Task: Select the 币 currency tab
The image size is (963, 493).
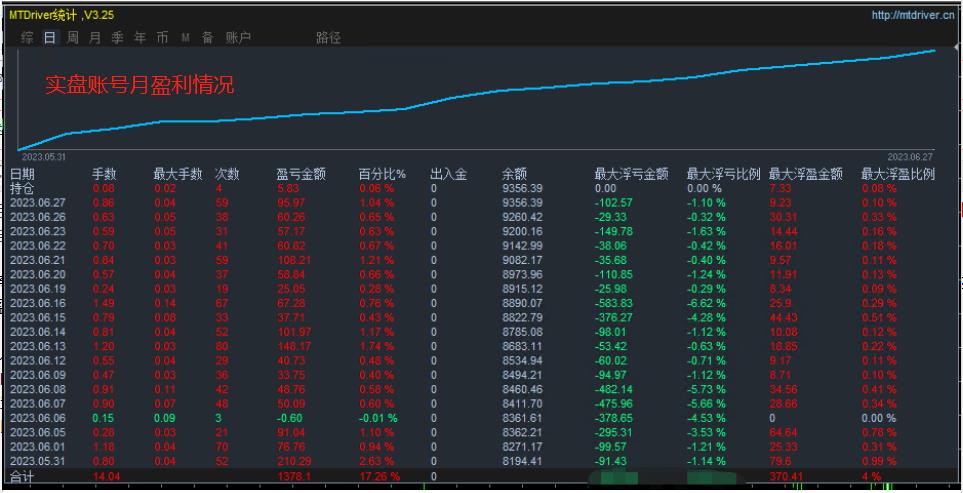Action: pyautogui.click(x=162, y=38)
